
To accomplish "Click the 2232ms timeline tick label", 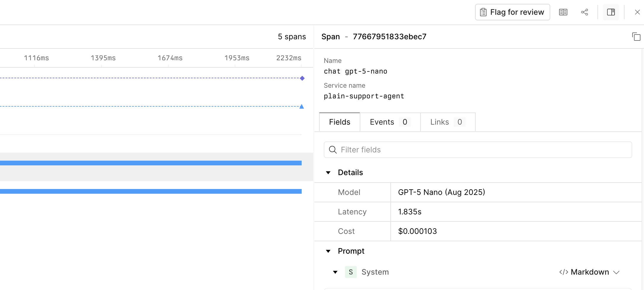I will click(289, 58).
